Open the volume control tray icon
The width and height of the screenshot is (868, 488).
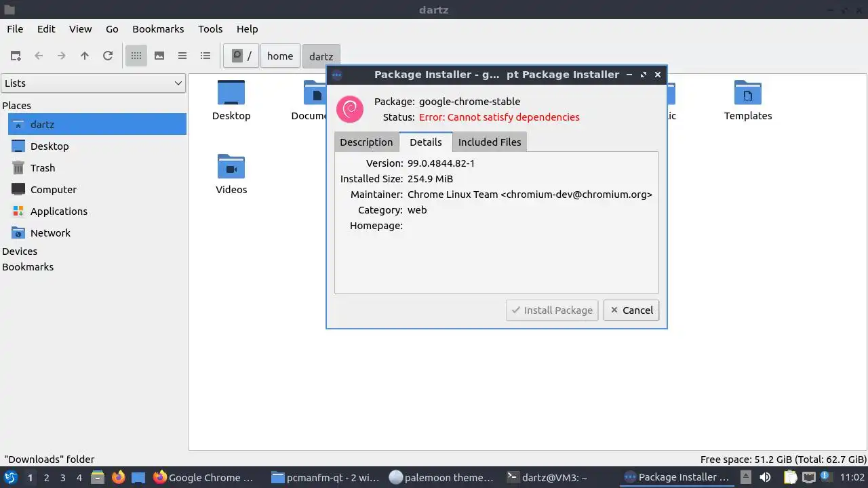point(764,477)
